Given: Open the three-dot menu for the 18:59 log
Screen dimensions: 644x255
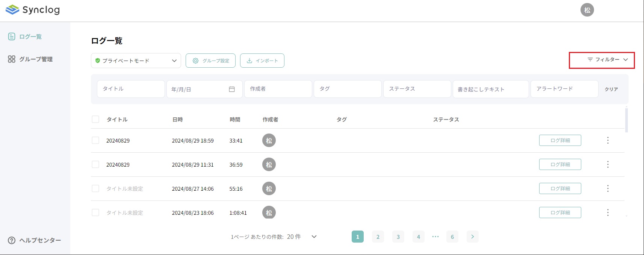Looking at the screenshot, I should (608, 140).
